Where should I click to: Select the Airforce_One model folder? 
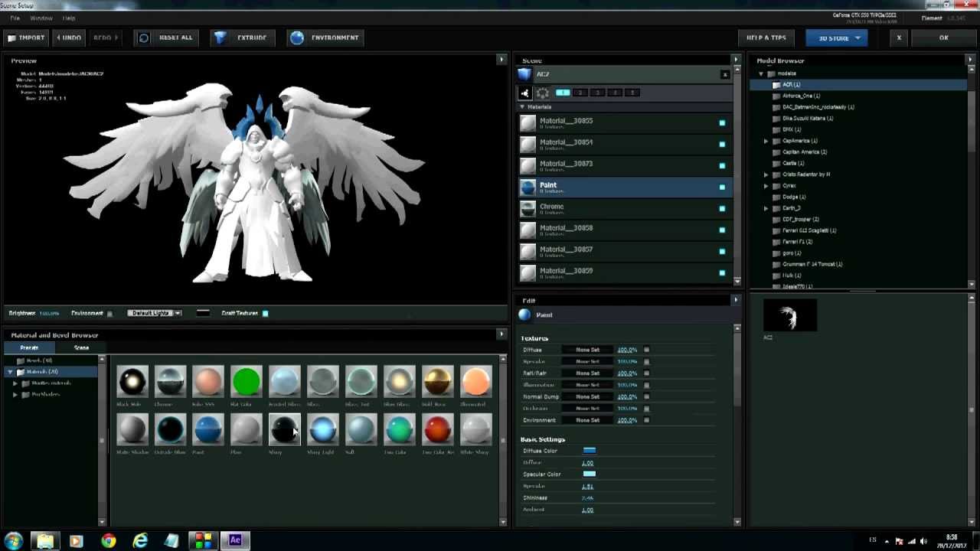point(802,96)
